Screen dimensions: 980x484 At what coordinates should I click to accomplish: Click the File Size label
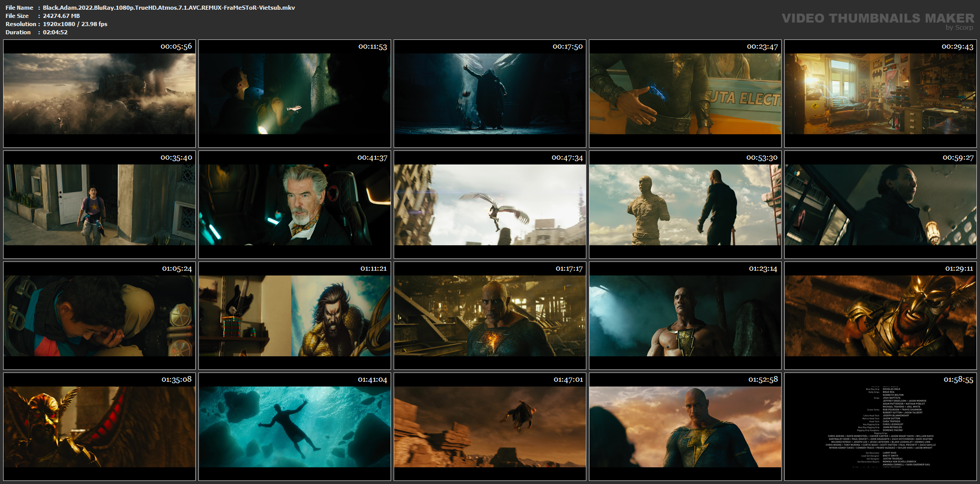tap(17, 16)
